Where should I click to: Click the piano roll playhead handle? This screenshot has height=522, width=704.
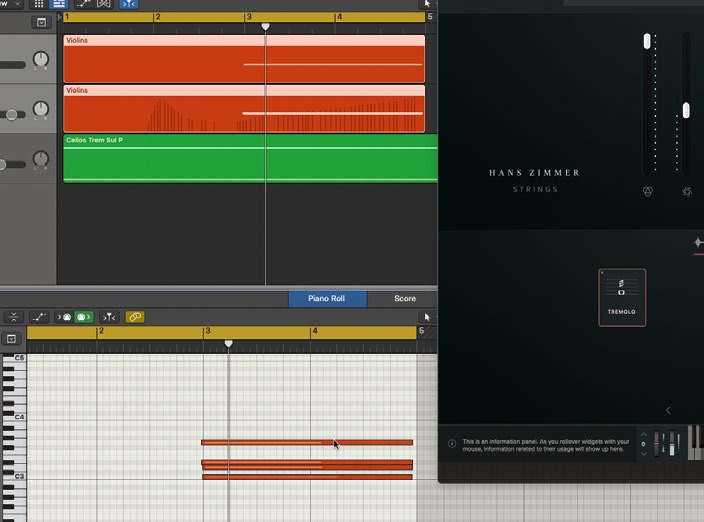point(229,343)
